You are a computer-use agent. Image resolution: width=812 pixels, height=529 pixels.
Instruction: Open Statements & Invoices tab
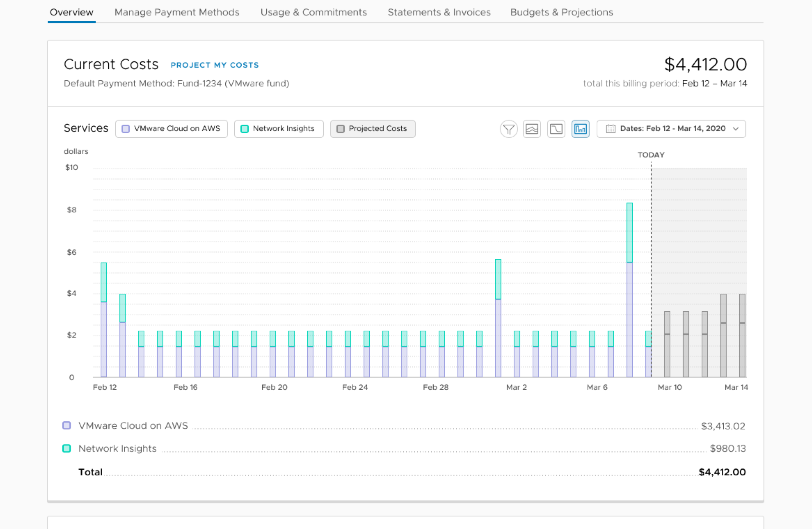click(439, 12)
